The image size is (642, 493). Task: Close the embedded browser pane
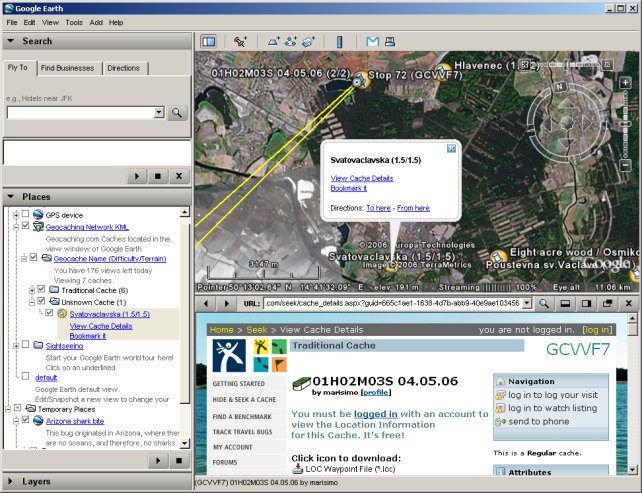pyautogui.click(x=629, y=303)
